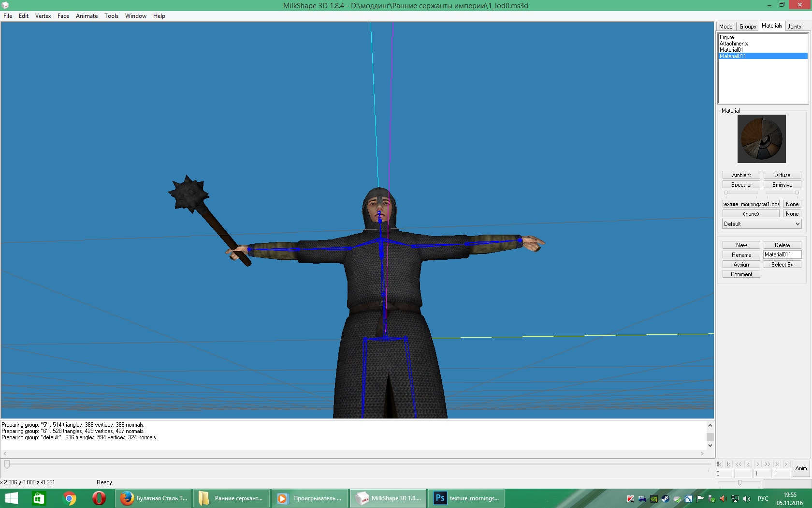
Task: Open the Ранние сержант folder window
Action: (232, 498)
